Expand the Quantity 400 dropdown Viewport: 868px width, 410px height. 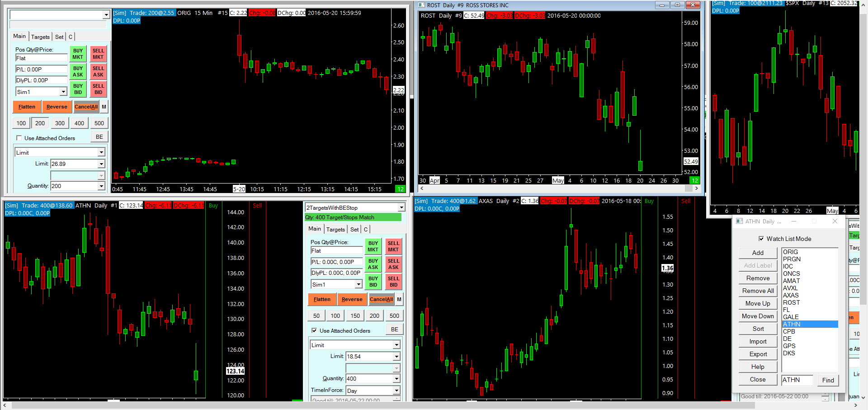point(396,378)
